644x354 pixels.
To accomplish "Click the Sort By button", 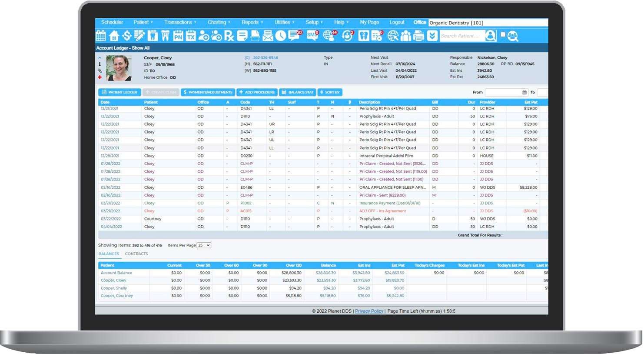I will 330,92.
